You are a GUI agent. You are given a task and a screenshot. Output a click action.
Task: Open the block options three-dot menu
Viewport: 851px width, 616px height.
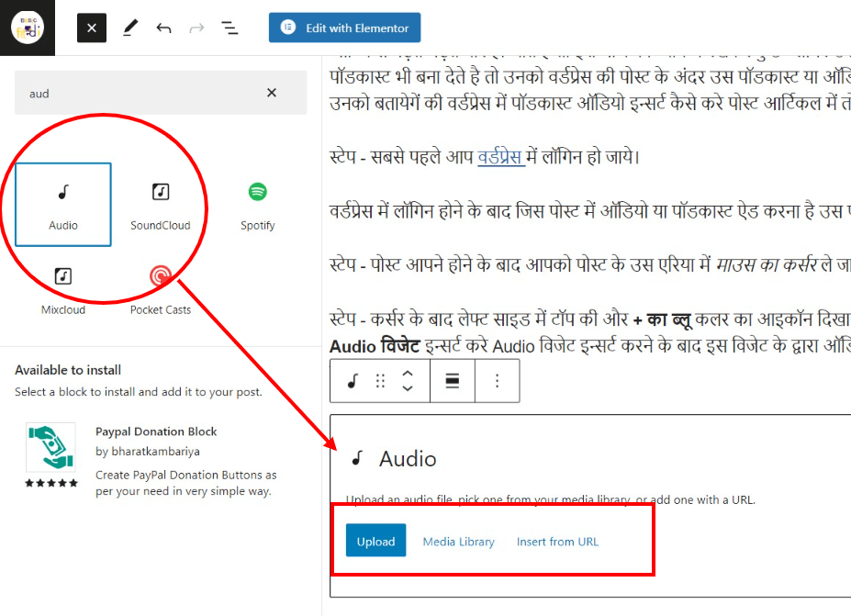click(498, 381)
